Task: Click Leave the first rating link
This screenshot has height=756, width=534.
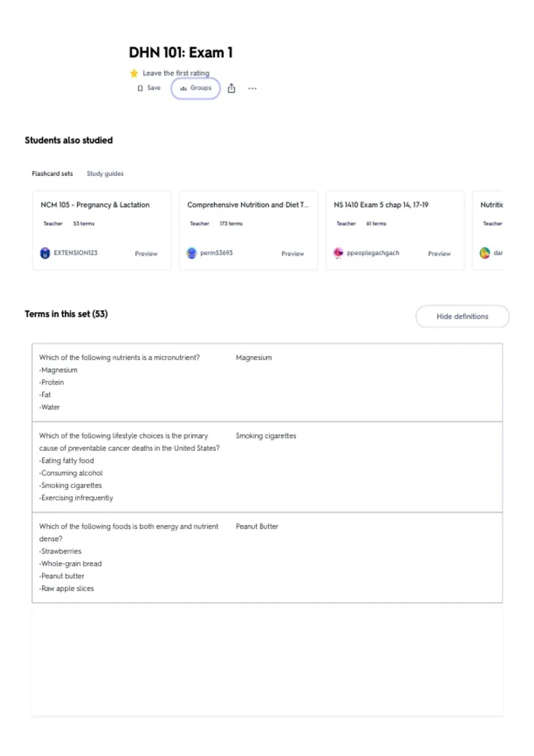Action: pyautogui.click(x=176, y=73)
